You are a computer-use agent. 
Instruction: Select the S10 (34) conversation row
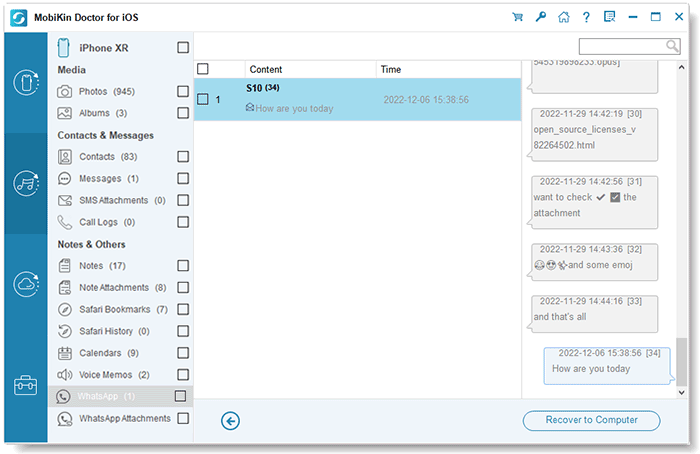click(358, 99)
